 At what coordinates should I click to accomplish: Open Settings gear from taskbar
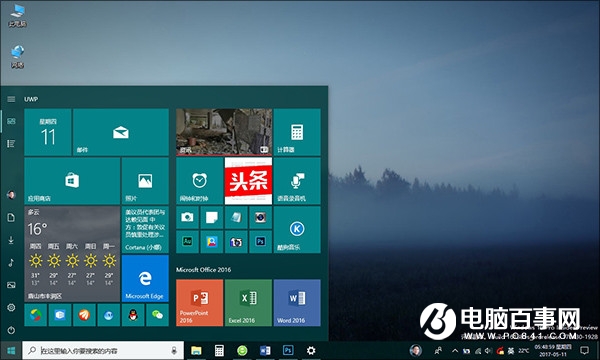(311, 350)
